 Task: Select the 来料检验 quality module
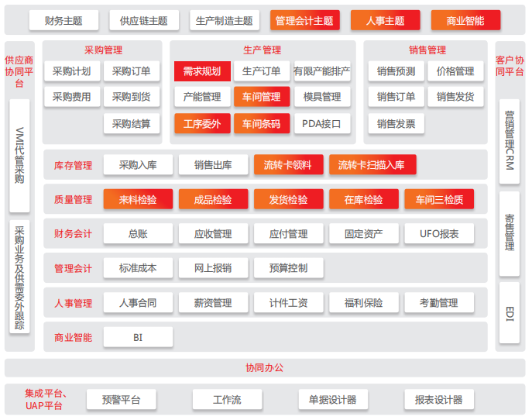pos(138,200)
